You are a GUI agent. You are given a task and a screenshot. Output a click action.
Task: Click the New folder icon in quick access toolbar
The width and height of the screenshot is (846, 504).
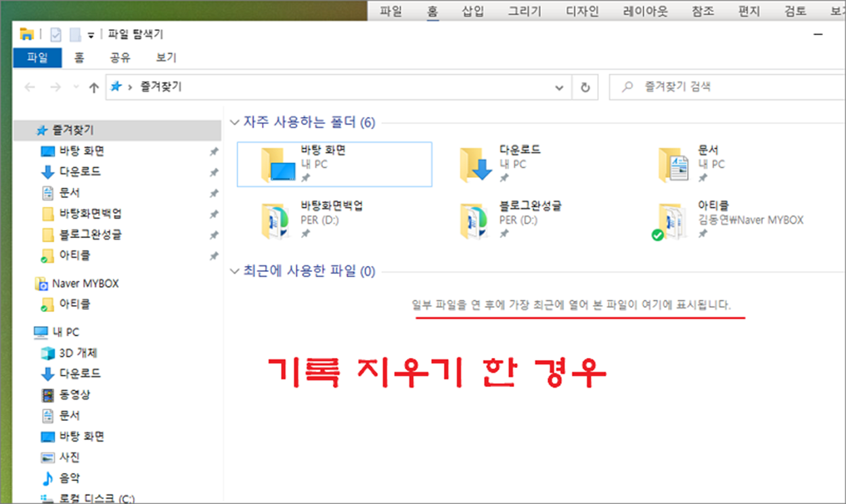(74, 34)
